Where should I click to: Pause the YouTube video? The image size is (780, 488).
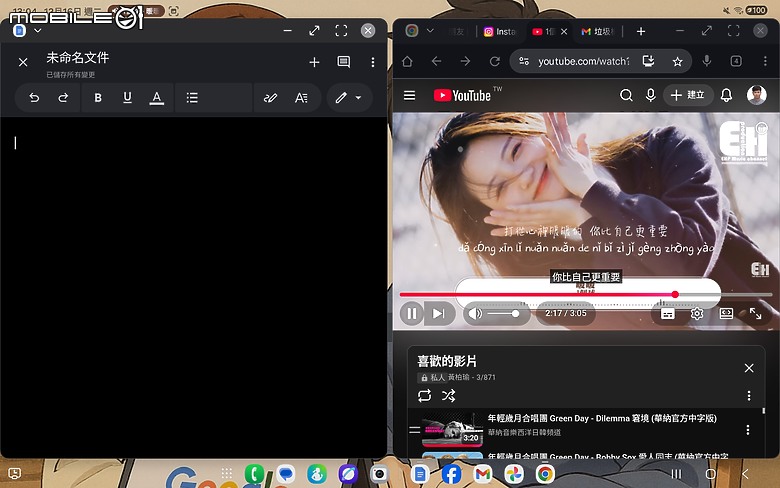(x=412, y=313)
